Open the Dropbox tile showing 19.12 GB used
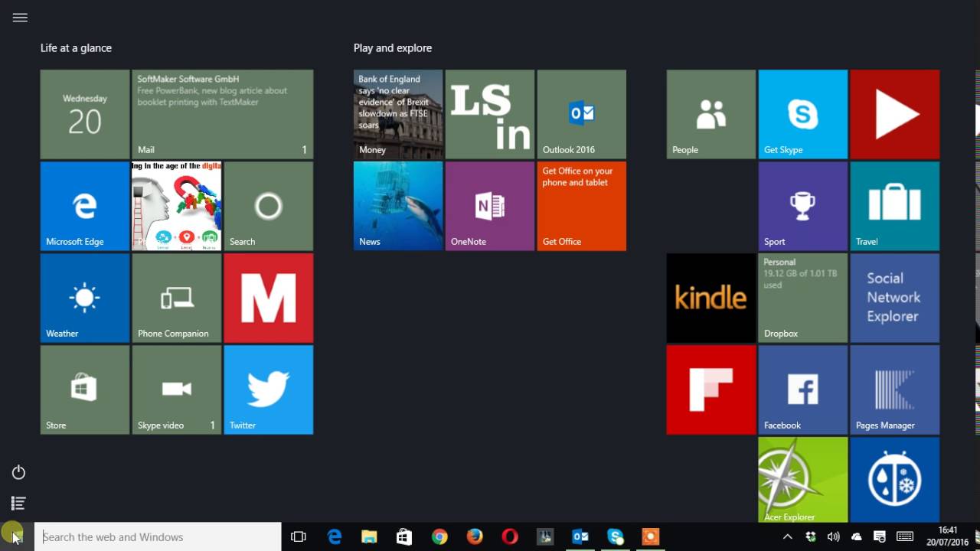 click(x=803, y=298)
